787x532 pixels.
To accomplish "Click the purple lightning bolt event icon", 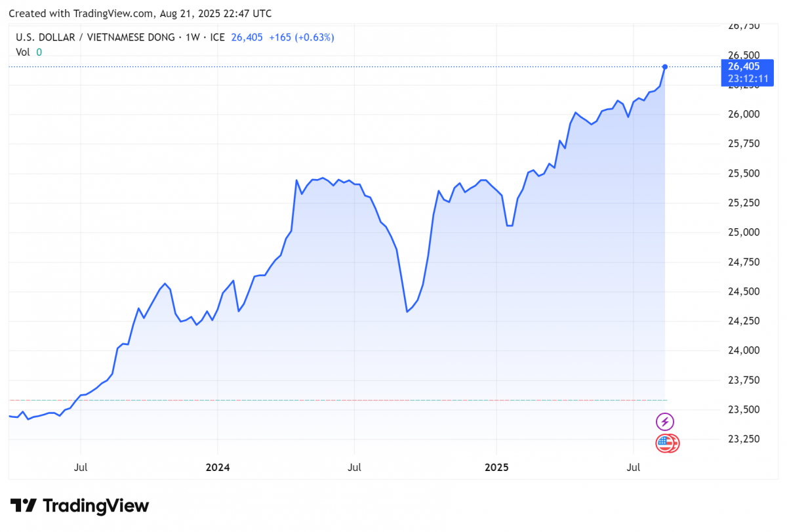I will (x=665, y=422).
